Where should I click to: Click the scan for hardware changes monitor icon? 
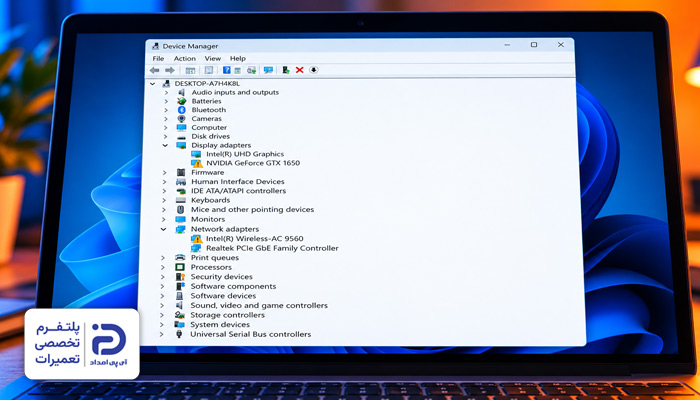pos(268,70)
